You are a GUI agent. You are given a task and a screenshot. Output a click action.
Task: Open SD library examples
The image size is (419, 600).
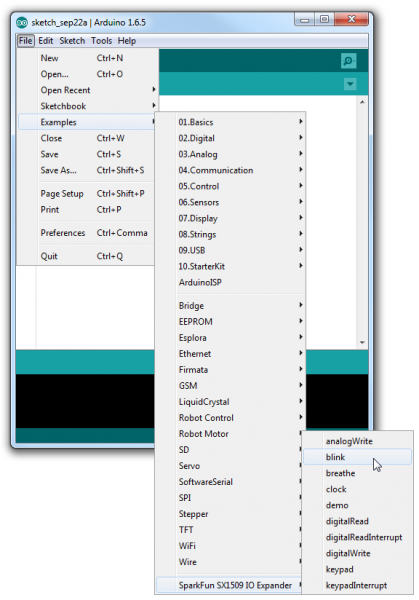tap(229, 450)
